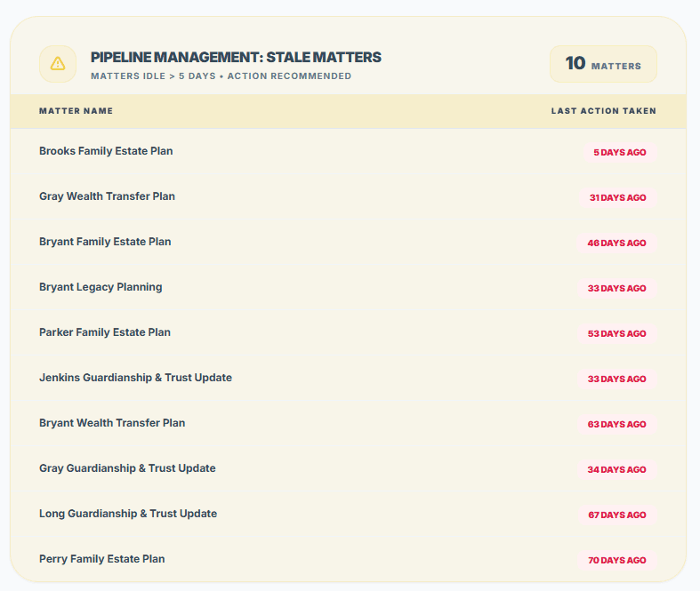Open Brooks Family Estate Plan matter
This screenshot has height=591, width=700.
click(106, 151)
